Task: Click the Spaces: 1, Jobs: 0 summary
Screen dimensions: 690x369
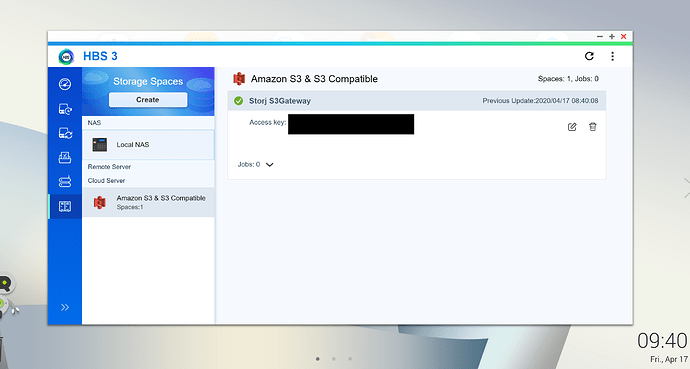Action: coord(568,79)
